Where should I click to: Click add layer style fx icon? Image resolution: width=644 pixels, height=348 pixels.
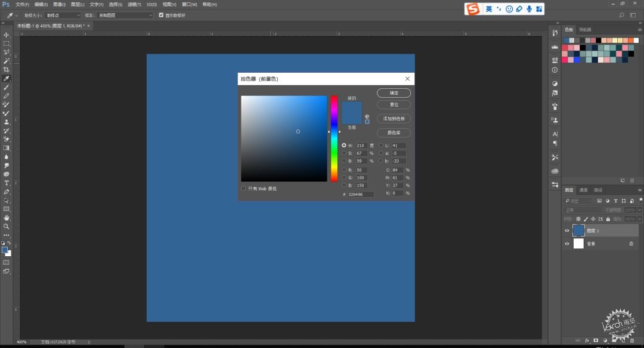pyautogui.click(x=587, y=340)
